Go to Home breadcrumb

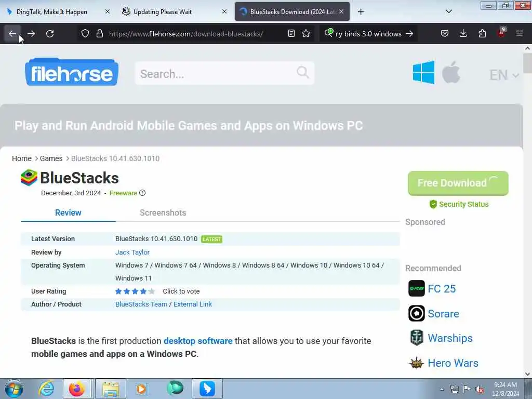[x=22, y=158]
